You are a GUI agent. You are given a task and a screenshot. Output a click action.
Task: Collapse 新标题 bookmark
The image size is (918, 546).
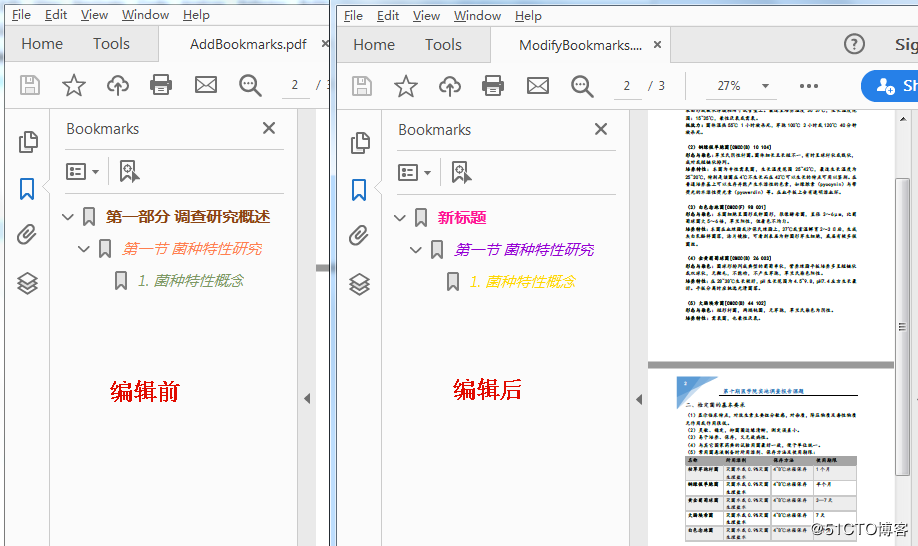coord(400,218)
